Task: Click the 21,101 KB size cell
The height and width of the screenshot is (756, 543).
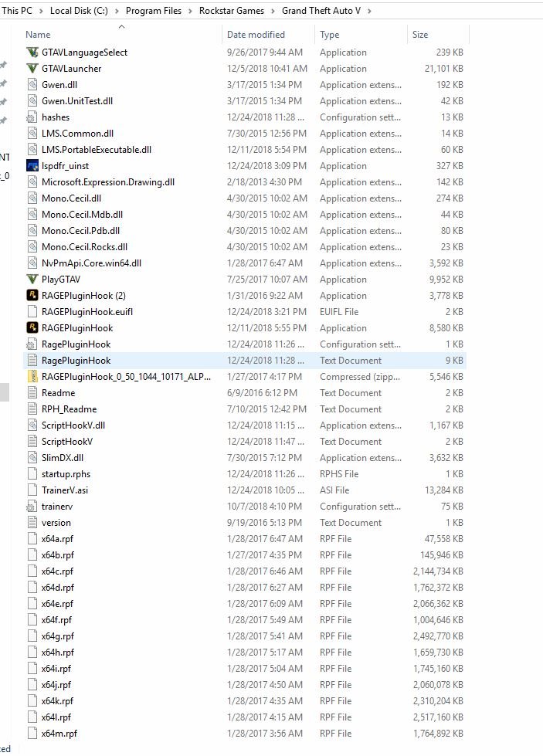Action: pos(443,69)
